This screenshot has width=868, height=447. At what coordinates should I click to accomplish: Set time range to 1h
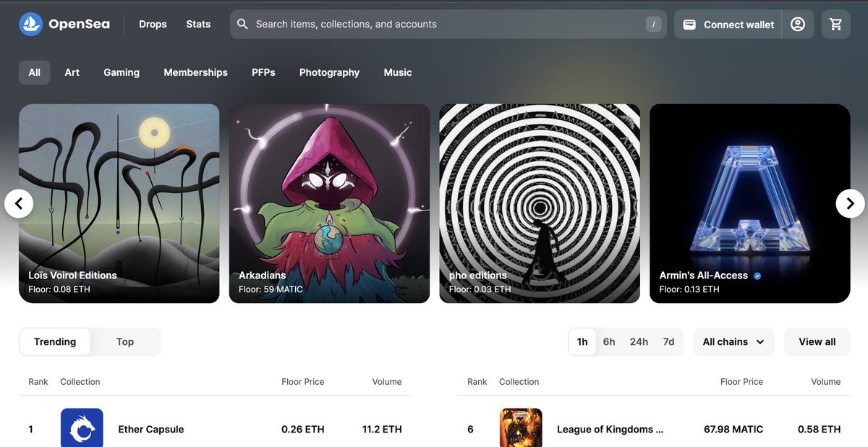point(582,342)
